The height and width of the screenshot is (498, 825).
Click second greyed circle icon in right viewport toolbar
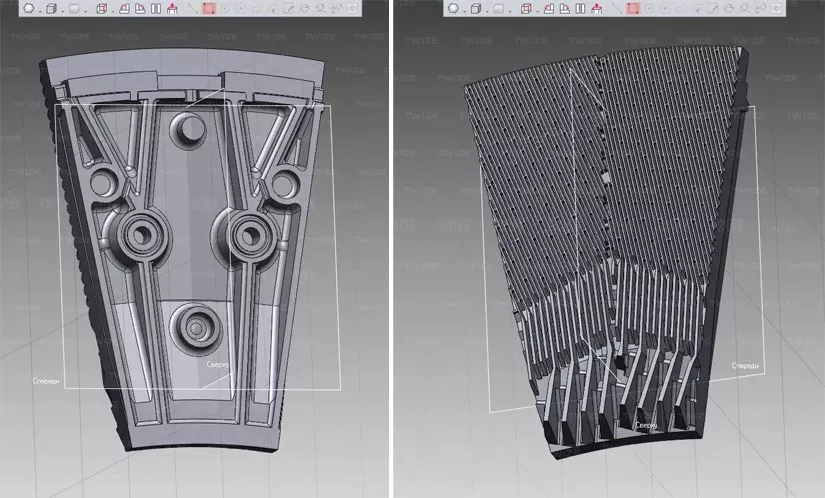[x=665, y=8]
